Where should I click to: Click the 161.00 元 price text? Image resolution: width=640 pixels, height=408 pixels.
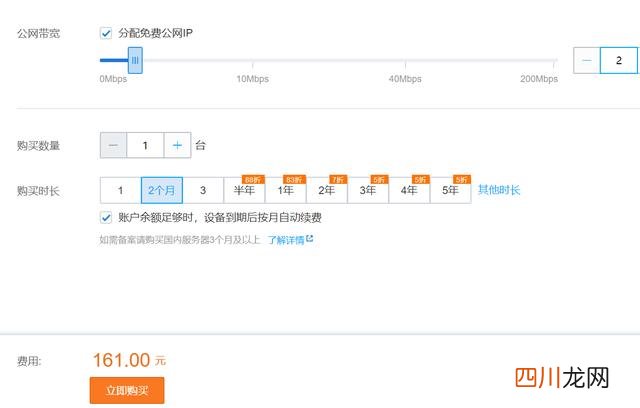coord(129,360)
